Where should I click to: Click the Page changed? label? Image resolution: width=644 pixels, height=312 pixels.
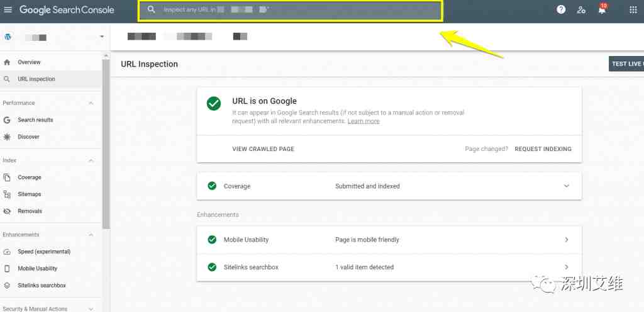click(x=486, y=149)
